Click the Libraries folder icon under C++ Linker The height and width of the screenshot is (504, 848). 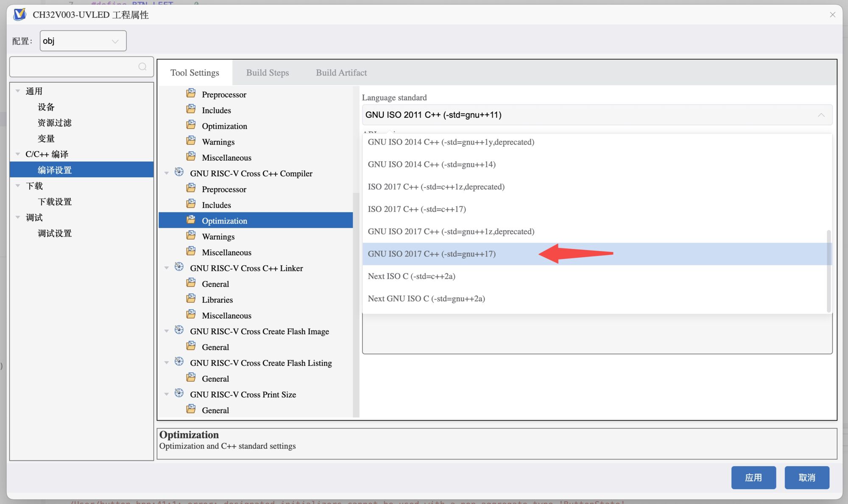tap(191, 299)
